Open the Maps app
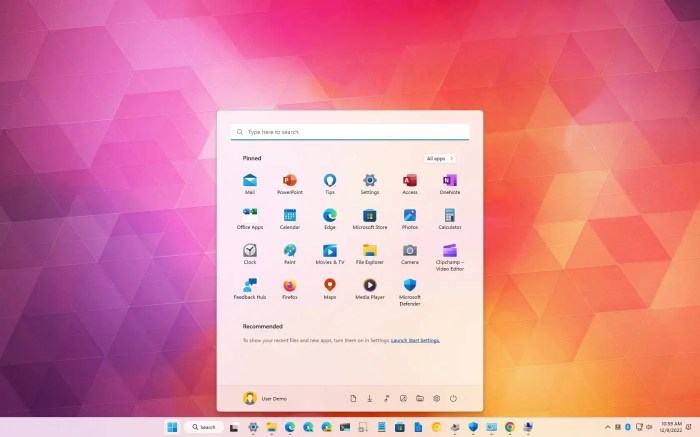The height and width of the screenshot is (437, 700). coord(329,288)
